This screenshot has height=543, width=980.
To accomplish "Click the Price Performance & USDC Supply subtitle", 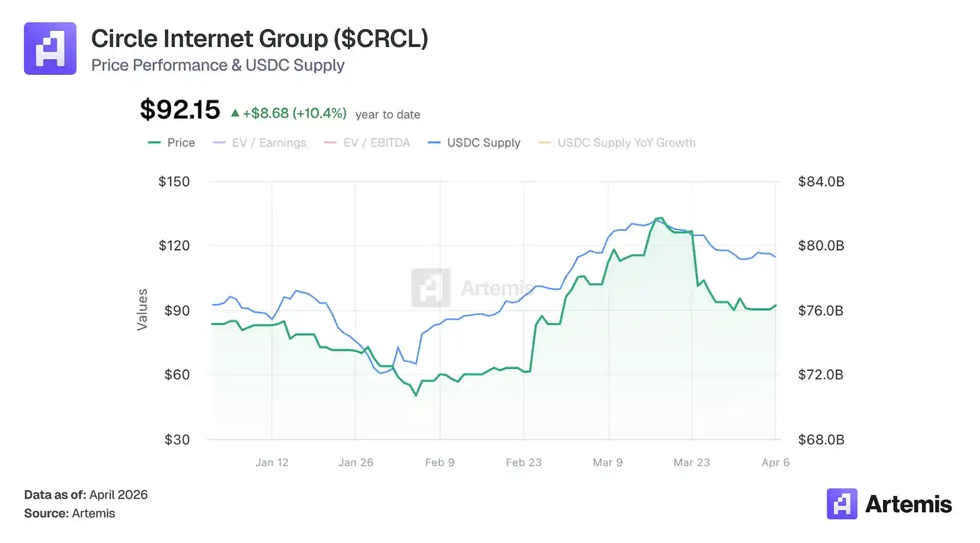I will (217, 65).
